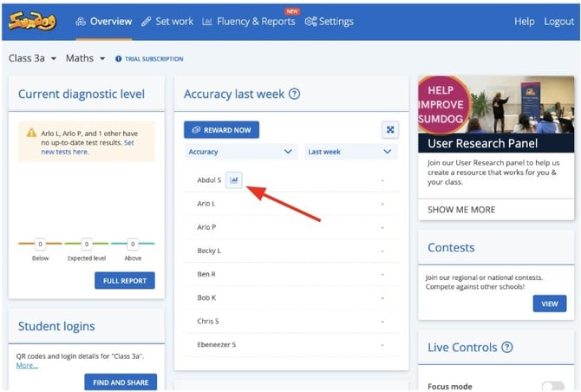The image size is (581, 392).
Task: Open the Class 3a dropdown
Action: pyautogui.click(x=32, y=59)
